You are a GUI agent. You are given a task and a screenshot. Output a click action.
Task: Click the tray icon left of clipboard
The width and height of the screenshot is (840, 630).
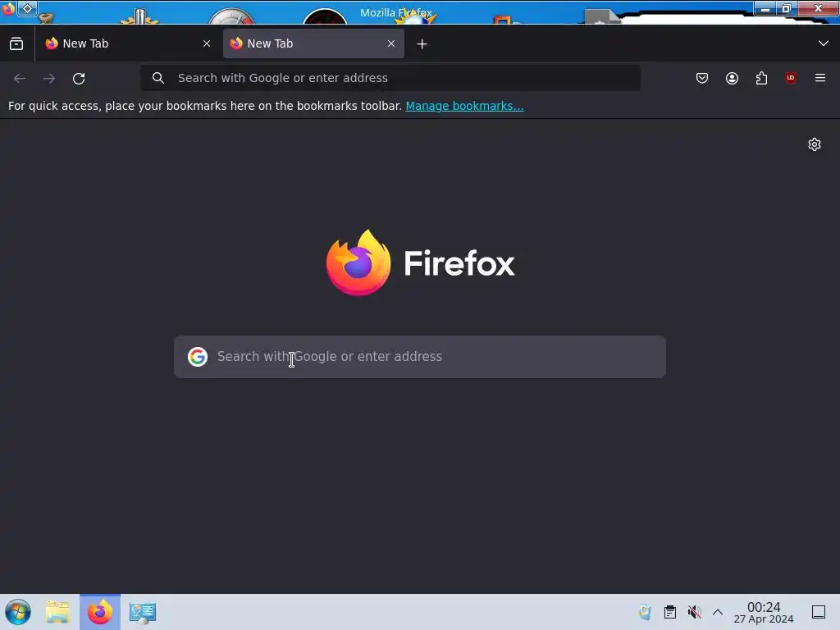point(645,612)
